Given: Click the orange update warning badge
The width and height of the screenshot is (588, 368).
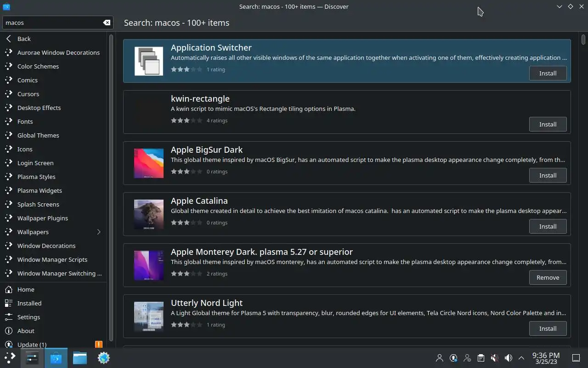Looking at the screenshot, I should pos(98,344).
